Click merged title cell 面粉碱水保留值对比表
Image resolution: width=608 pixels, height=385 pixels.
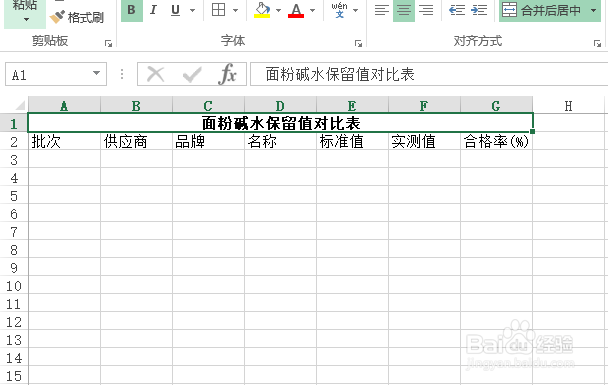point(280,123)
